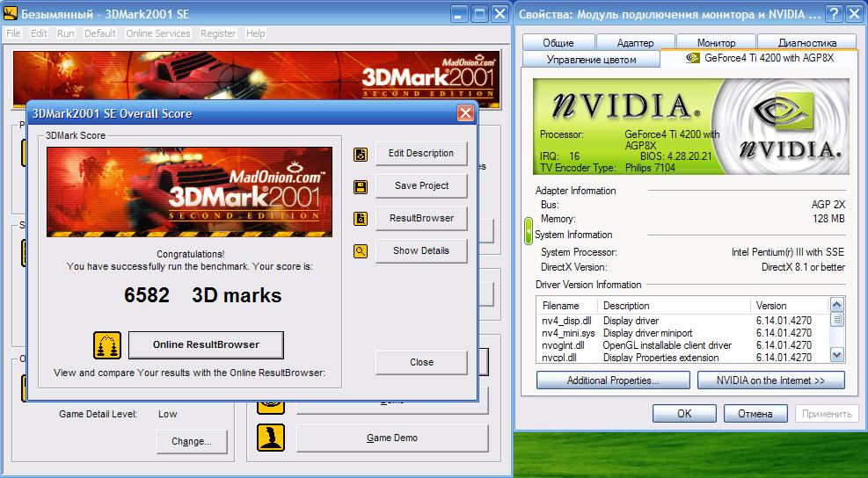Open the Default menu

point(100,33)
